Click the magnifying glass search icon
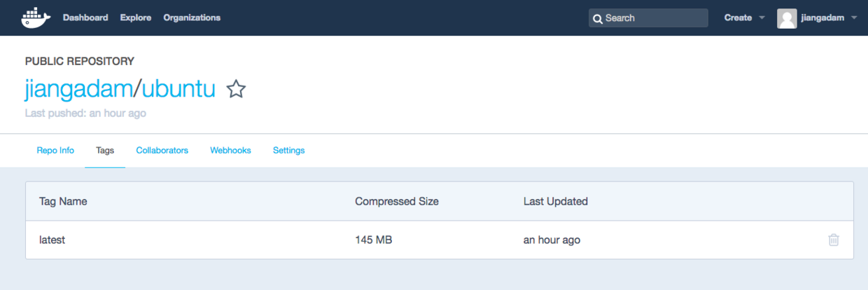The image size is (868, 290). coord(597,18)
